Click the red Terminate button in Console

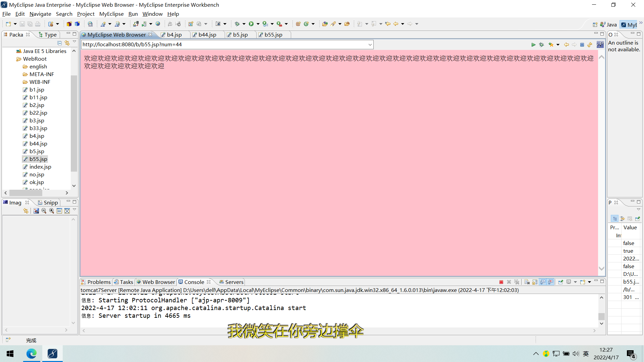pos(501,282)
